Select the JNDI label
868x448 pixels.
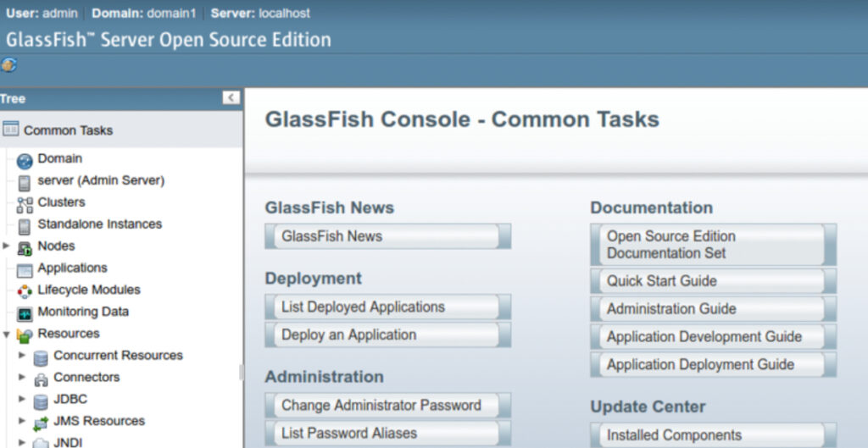click(x=68, y=442)
